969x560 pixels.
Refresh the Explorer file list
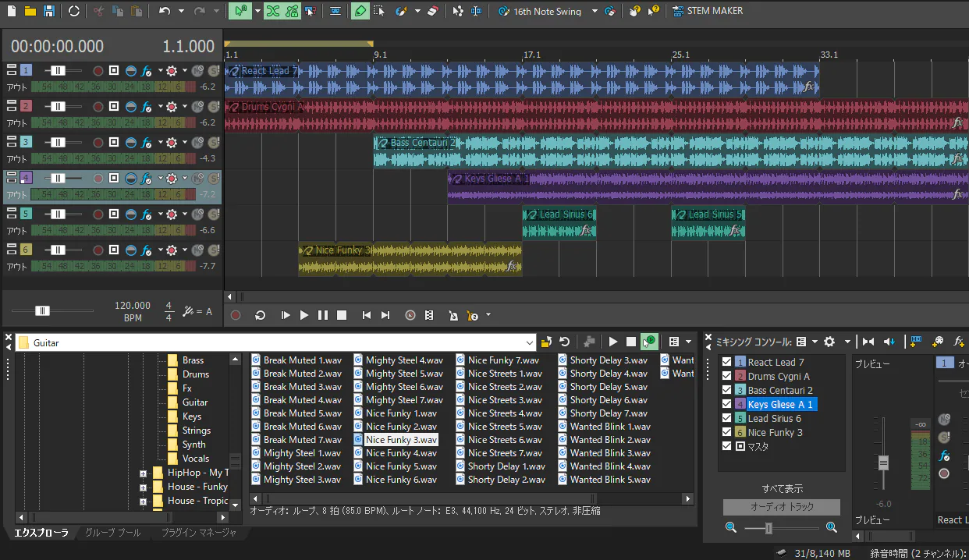coord(564,342)
